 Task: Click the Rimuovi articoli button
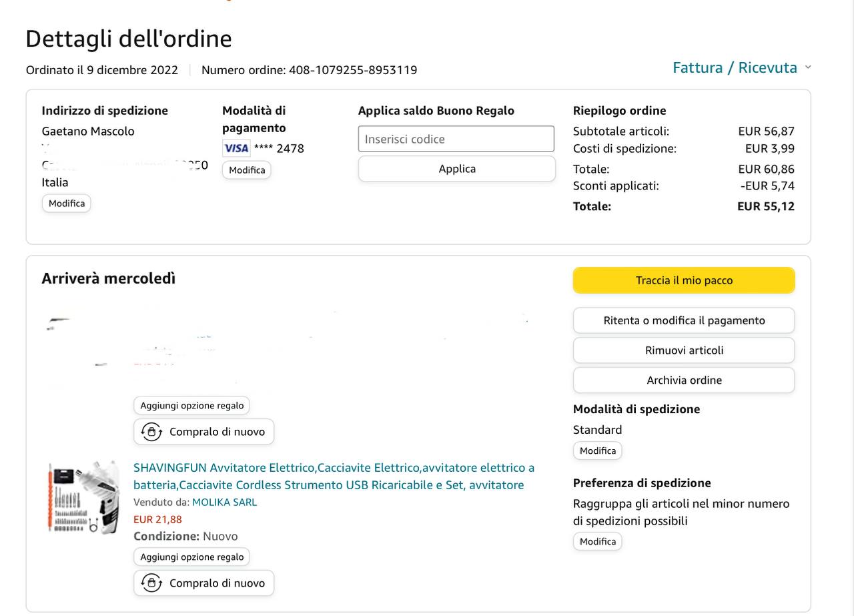[x=684, y=350]
